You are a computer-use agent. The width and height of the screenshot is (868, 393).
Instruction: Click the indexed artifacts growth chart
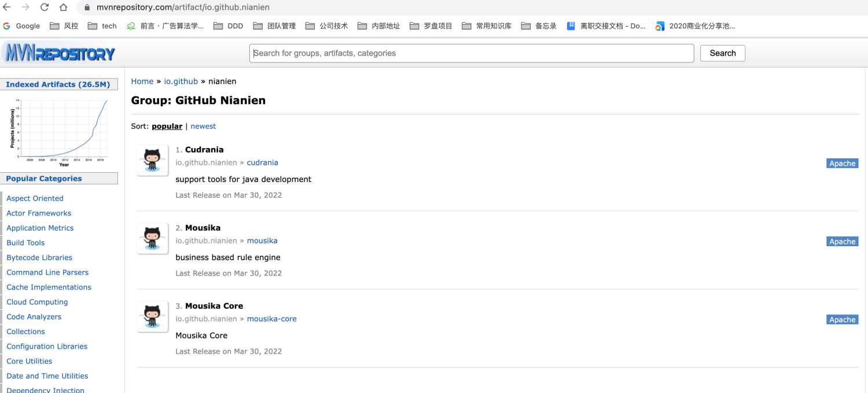coord(59,131)
